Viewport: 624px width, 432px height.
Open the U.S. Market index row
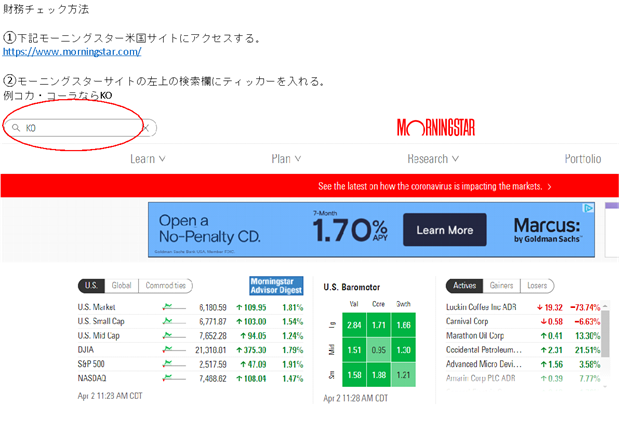(x=190, y=307)
